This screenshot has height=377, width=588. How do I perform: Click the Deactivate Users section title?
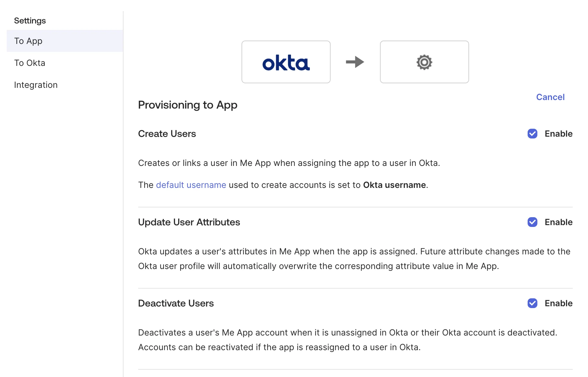coord(176,303)
